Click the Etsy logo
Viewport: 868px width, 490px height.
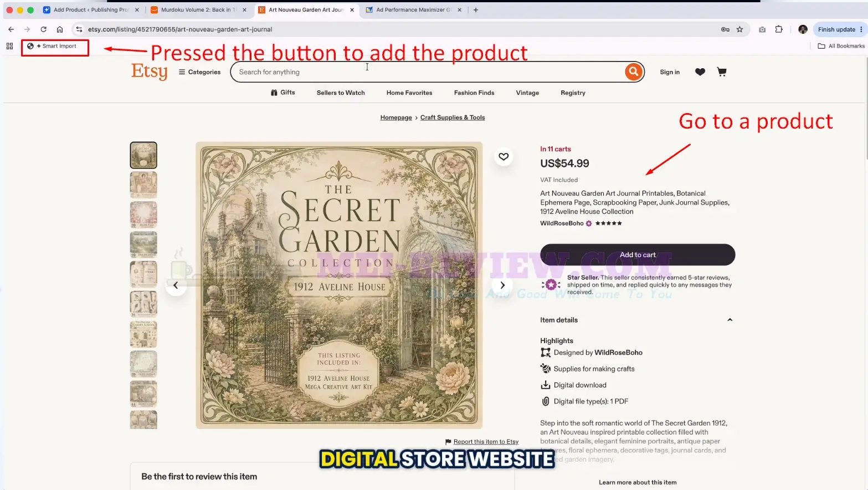(x=149, y=72)
